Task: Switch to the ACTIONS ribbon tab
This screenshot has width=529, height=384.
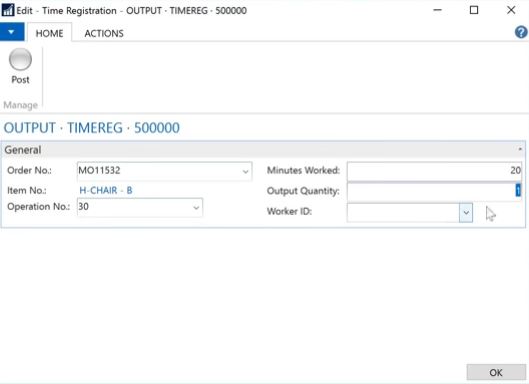Action: pyautogui.click(x=104, y=33)
